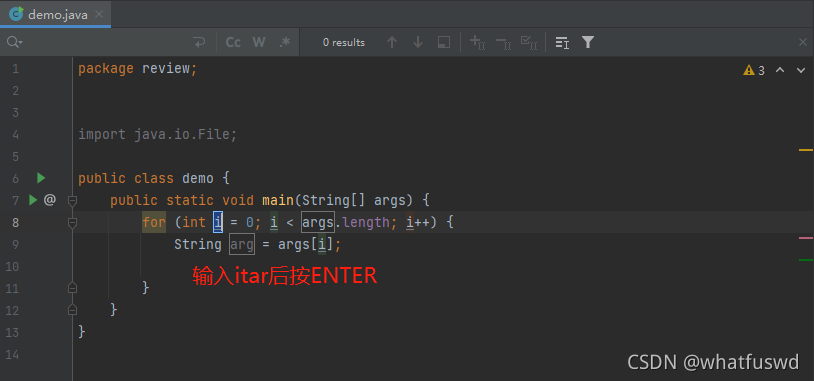Click 'args' before .length
The width and height of the screenshot is (814, 381).
coord(318,223)
